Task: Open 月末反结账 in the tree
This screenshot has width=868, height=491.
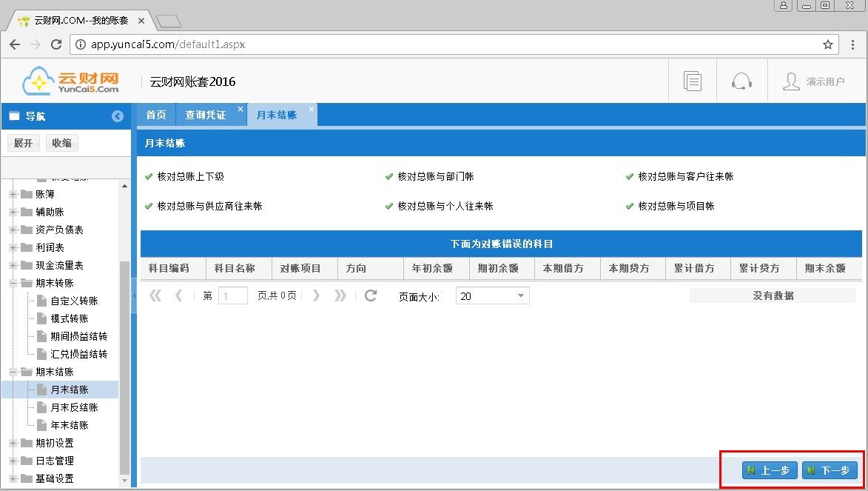Action: click(x=74, y=407)
